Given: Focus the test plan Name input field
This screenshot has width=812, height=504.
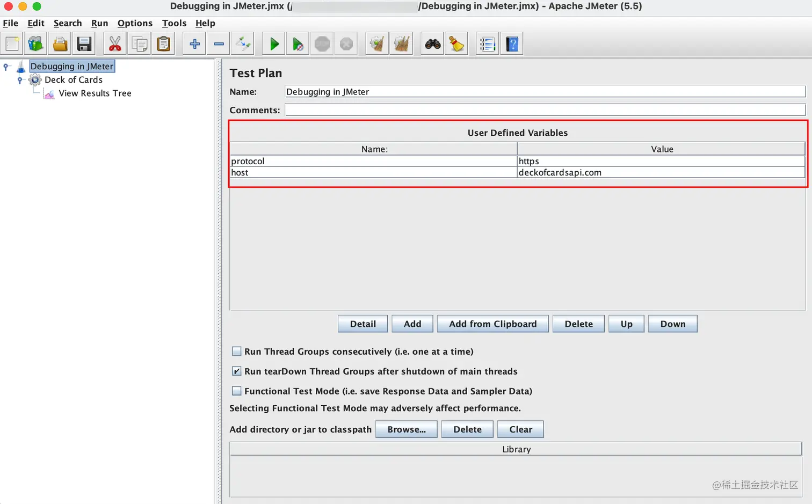Looking at the screenshot, I should (x=545, y=92).
